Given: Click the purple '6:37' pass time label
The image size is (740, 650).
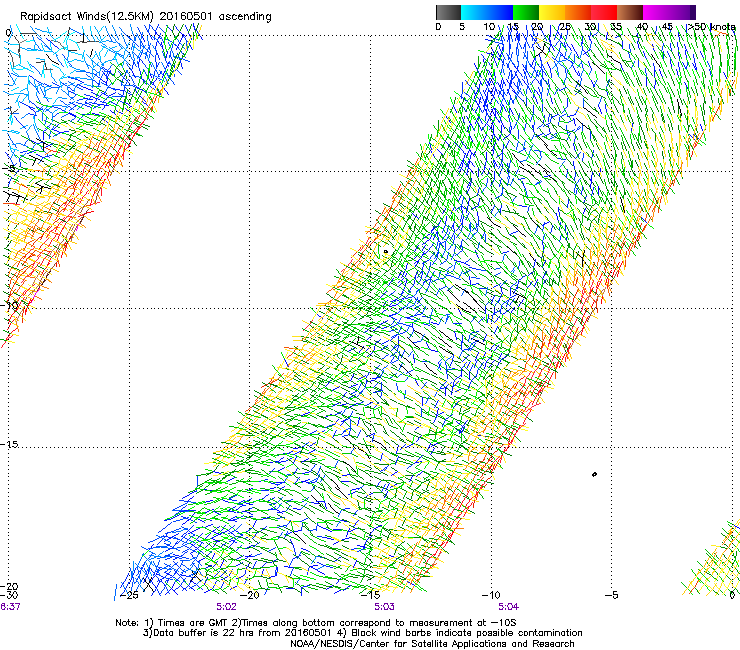Looking at the screenshot, I should [10, 607].
